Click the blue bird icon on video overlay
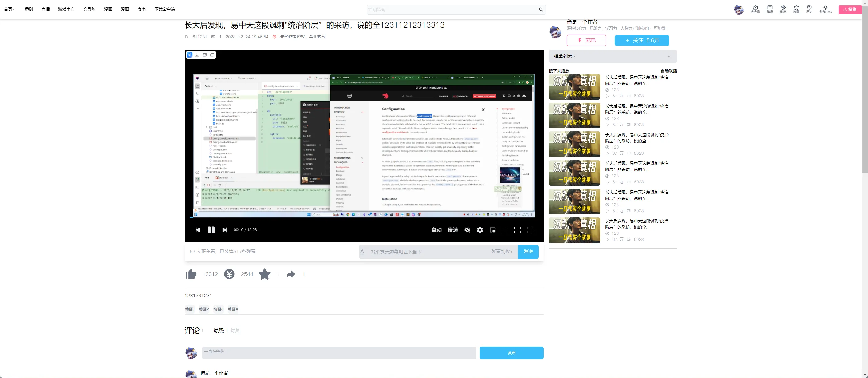Image resolution: width=868 pixels, height=378 pixels. click(190, 55)
